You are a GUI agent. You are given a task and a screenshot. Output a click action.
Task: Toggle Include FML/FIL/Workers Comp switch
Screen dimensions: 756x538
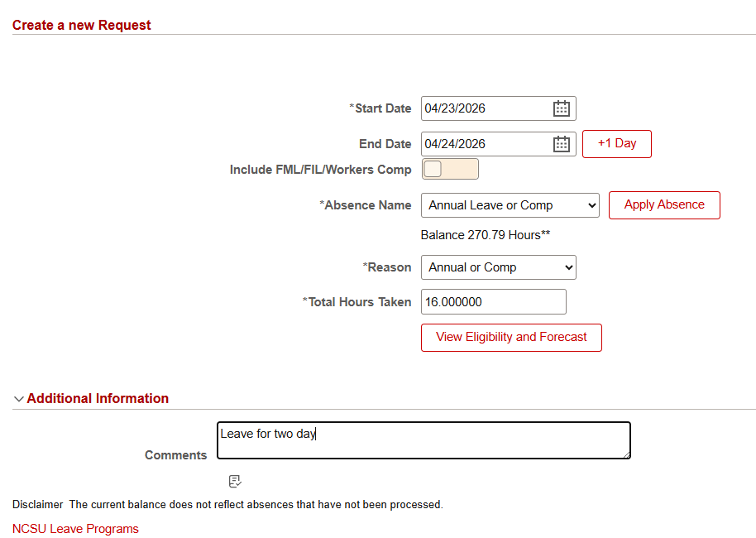click(x=450, y=169)
